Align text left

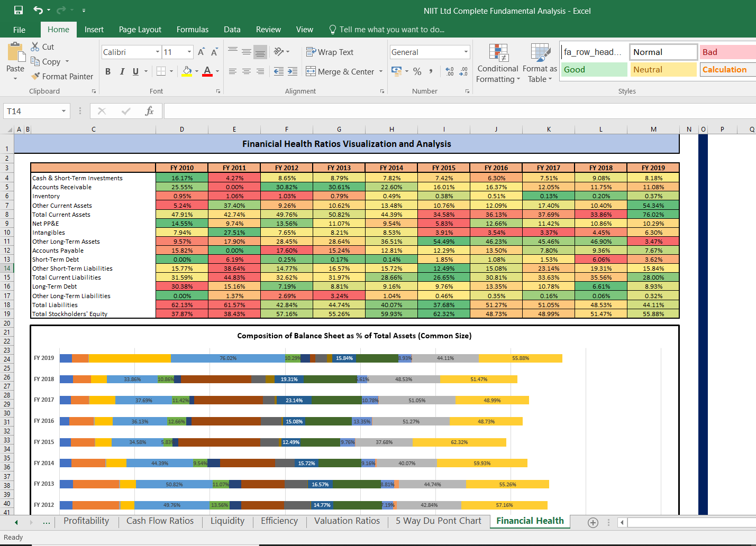pos(233,71)
